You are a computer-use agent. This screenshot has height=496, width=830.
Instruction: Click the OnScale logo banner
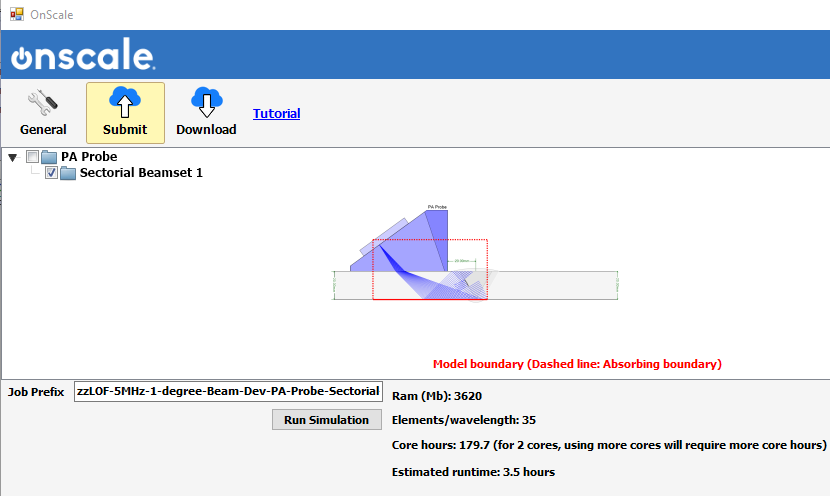83,55
